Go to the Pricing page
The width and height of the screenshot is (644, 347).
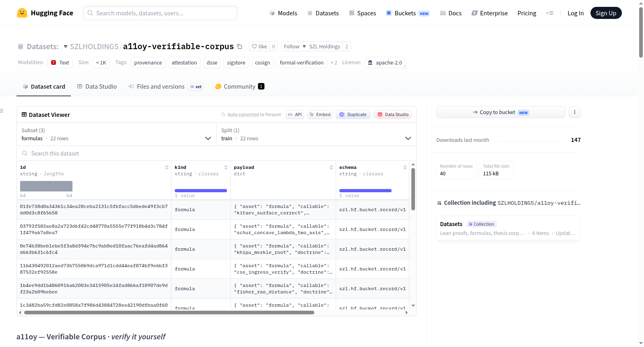(x=527, y=13)
